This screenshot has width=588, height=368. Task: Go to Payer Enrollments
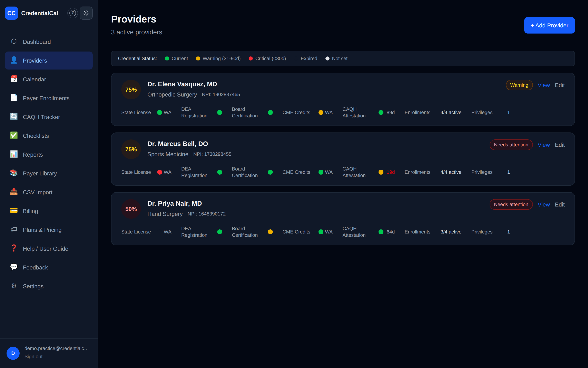49,98
